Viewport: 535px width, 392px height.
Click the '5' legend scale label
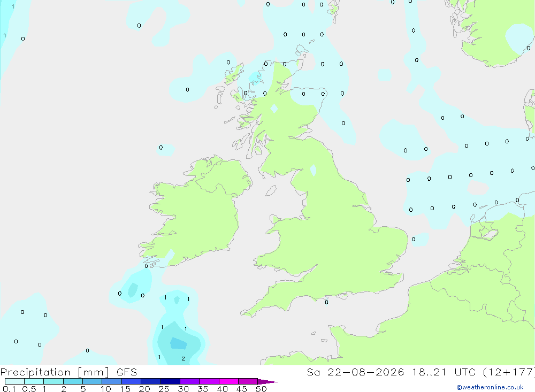click(x=83, y=389)
